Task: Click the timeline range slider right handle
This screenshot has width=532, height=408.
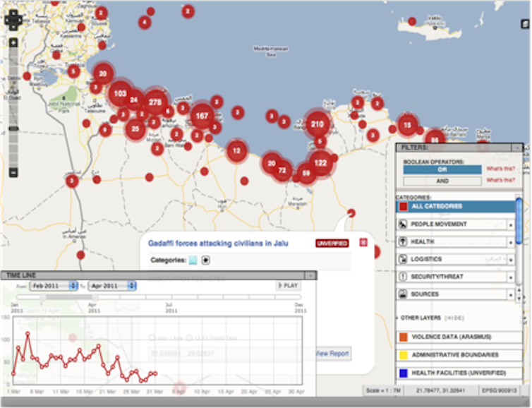Action: tap(95, 297)
